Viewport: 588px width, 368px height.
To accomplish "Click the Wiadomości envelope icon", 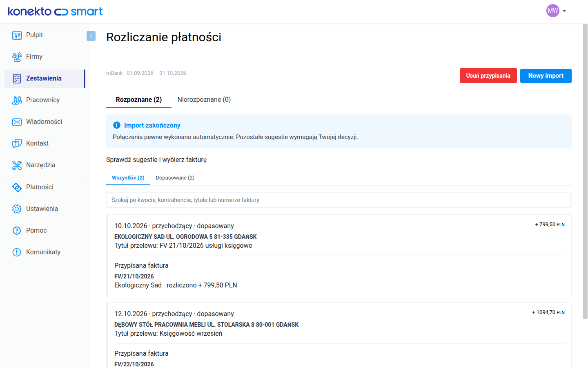I will pos(17,122).
